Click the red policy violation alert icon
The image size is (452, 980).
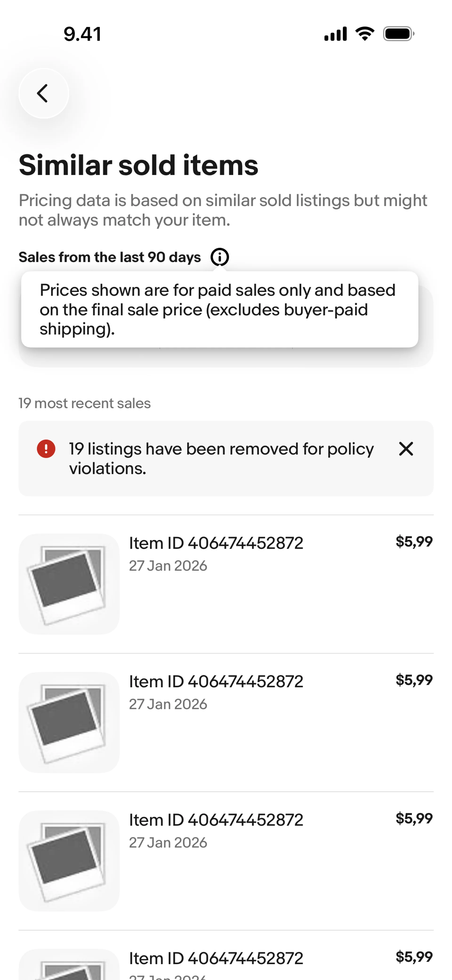(46, 449)
